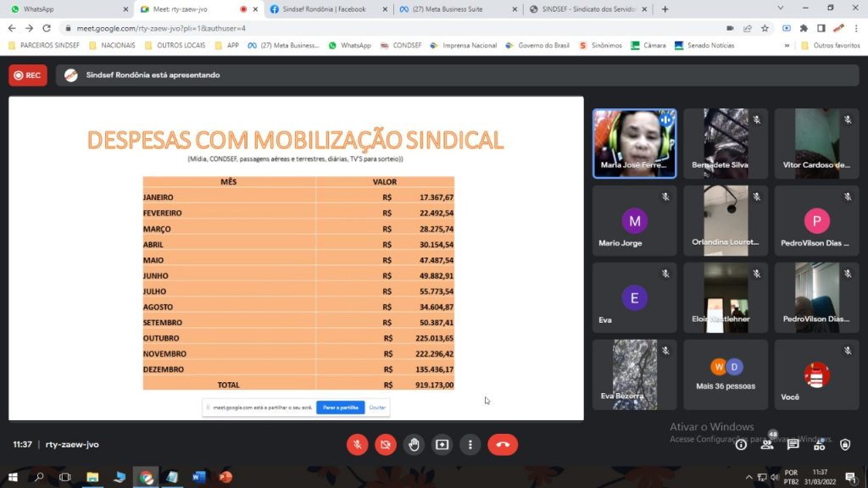The width and height of the screenshot is (868, 488).
Task: Click the REC recording indicator
Action: coord(28,75)
